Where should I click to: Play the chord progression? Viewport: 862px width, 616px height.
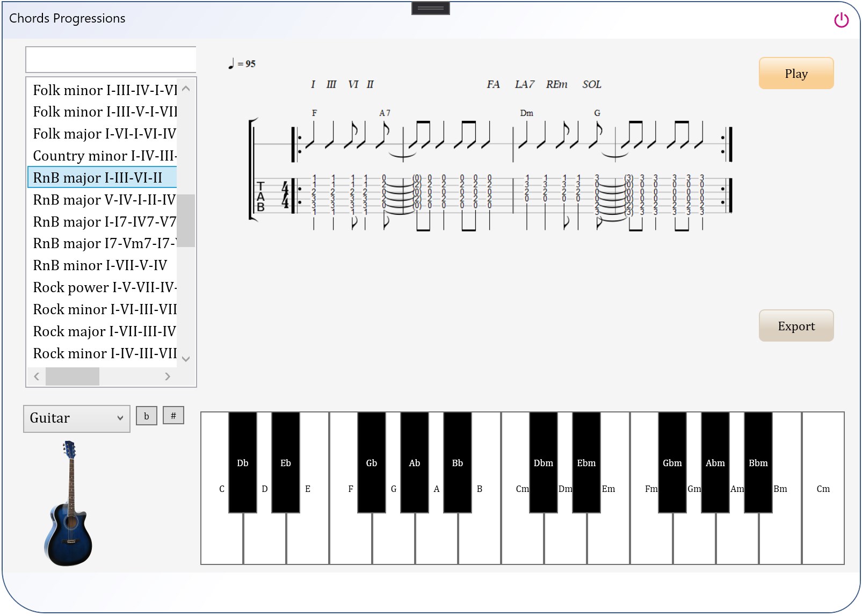coord(796,74)
